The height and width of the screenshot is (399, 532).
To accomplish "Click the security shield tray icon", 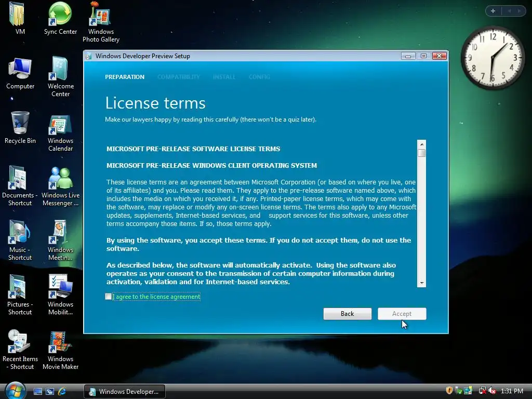I will click(x=449, y=391).
